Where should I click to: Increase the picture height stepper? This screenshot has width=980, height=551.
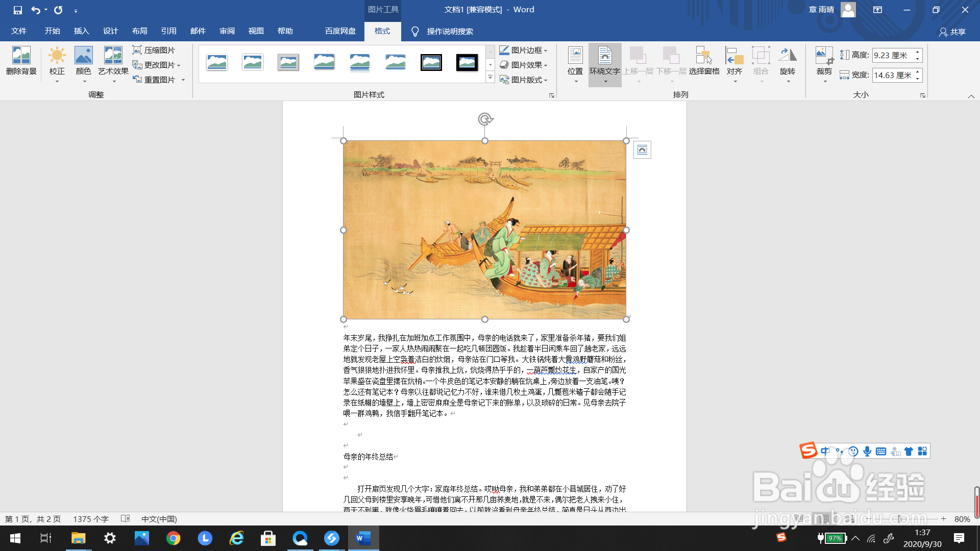tap(918, 52)
